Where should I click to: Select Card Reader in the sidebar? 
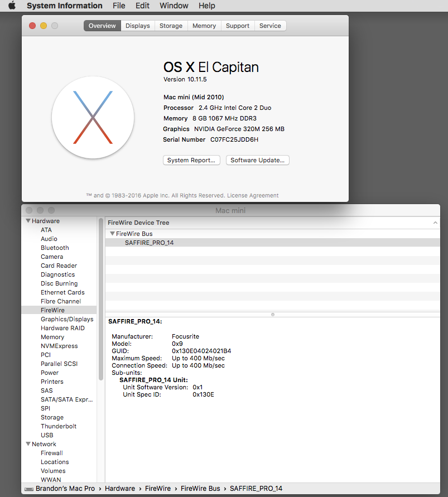point(59,266)
